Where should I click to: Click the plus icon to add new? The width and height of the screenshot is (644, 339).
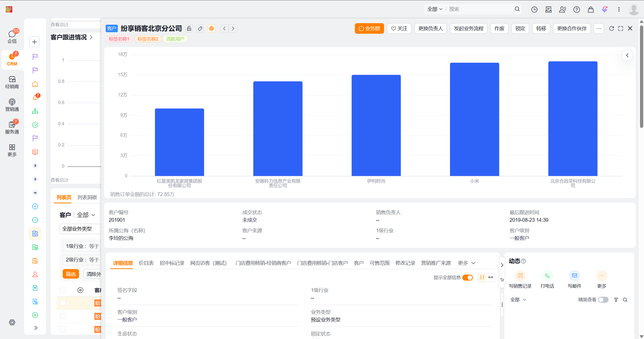pos(34,42)
